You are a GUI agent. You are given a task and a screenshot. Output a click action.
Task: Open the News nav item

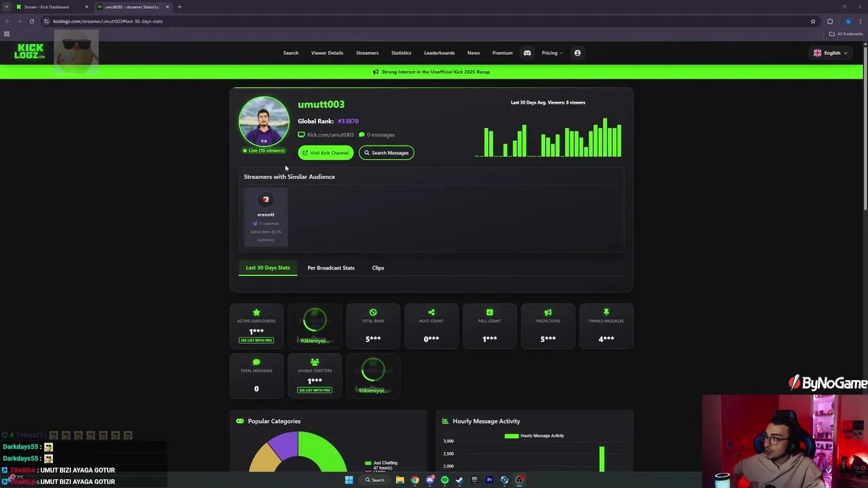473,53
